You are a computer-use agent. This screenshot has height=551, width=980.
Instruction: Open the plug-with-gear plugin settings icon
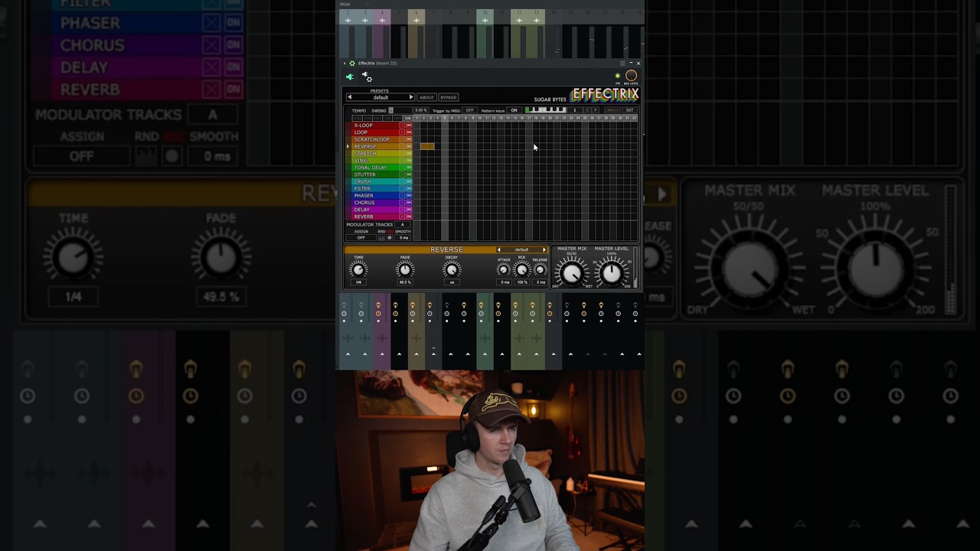click(367, 77)
